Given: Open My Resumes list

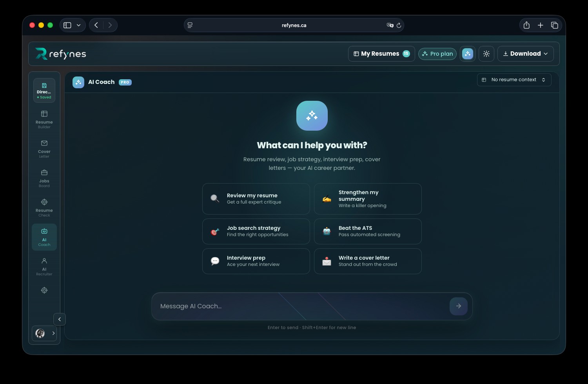Looking at the screenshot, I should click(x=381, y=54).
